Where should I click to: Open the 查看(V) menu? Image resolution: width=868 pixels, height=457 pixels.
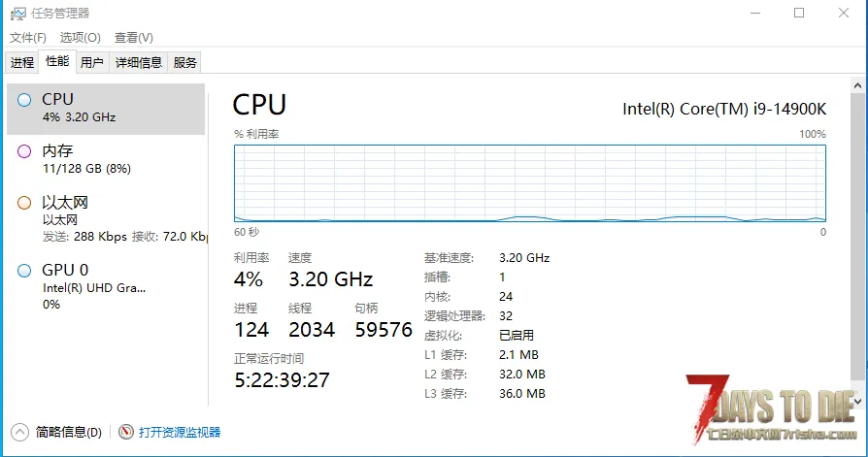coord(133,38)
